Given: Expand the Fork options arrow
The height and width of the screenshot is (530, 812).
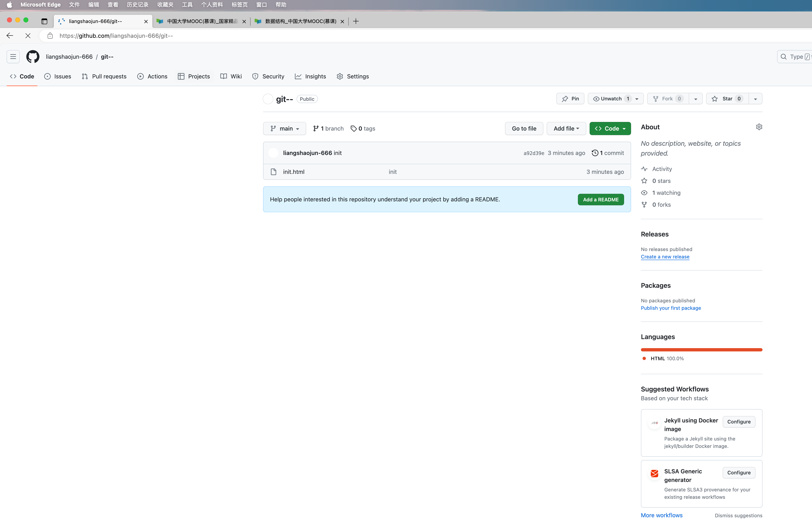Looking at the screenshot, I should [696, 99].
